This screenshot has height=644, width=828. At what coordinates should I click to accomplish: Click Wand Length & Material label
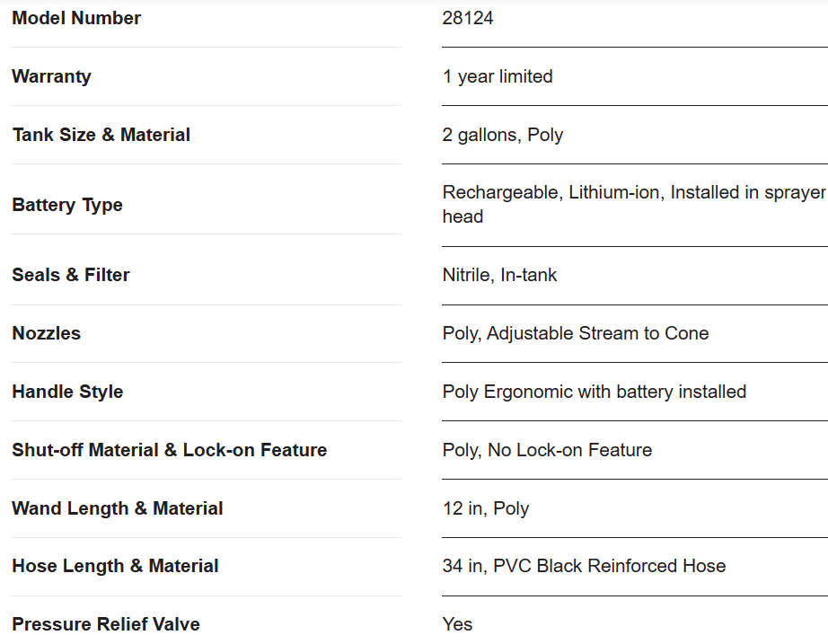(118, 508)
